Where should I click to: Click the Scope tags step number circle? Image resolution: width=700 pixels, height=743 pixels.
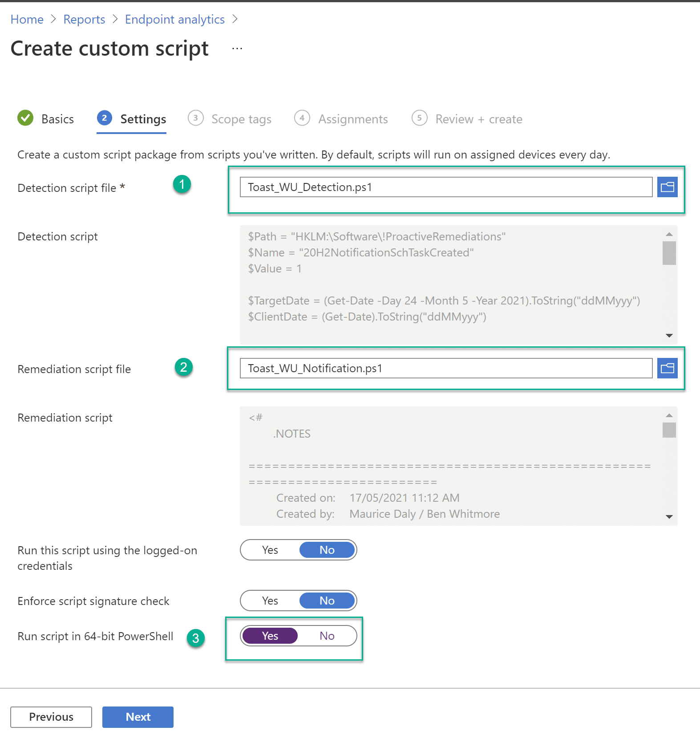coord(195,118)
